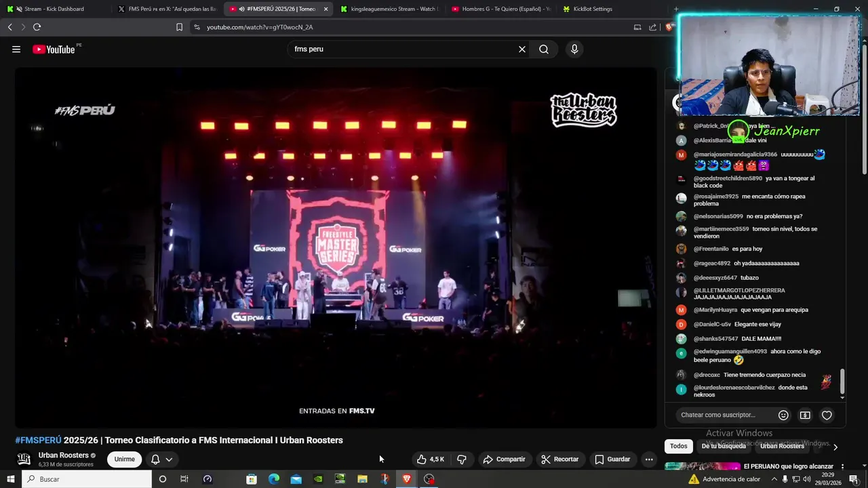Viewport: 868px width, 488px height.
Task: Like the video (4,5 K)
Action: coord(430,460)
